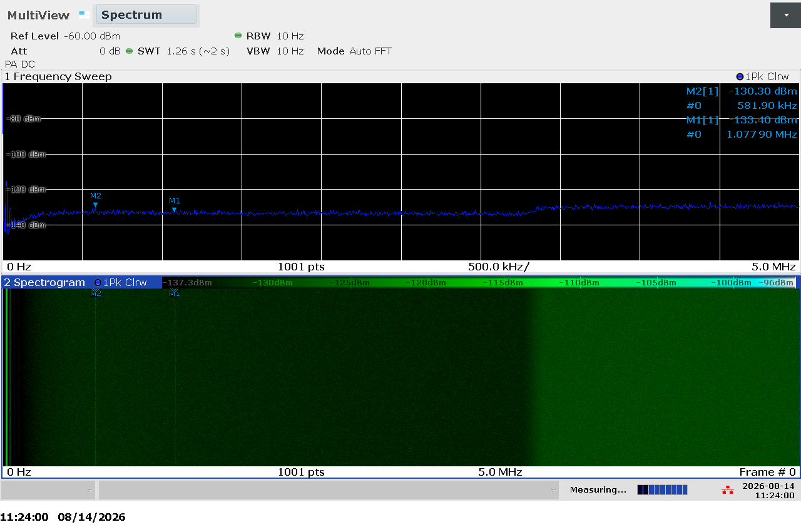Click the Mode Auto FFT setting

(354, 51)
